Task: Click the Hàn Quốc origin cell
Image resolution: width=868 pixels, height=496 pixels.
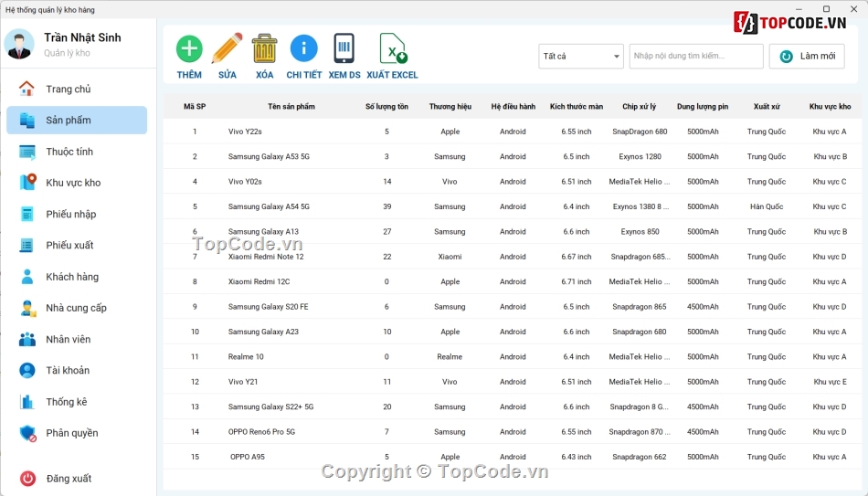Action: 767,206
